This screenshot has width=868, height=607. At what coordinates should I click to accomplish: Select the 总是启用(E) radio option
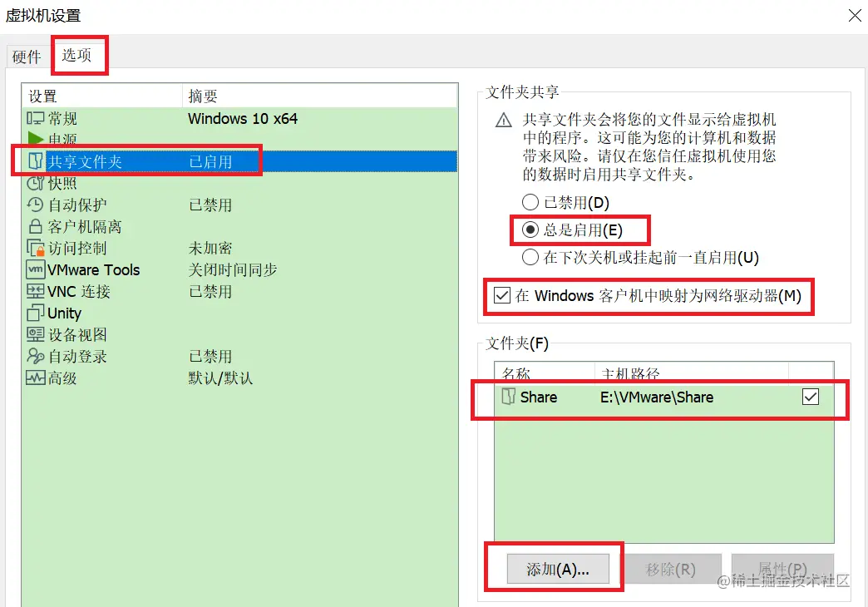pos(530,229)
